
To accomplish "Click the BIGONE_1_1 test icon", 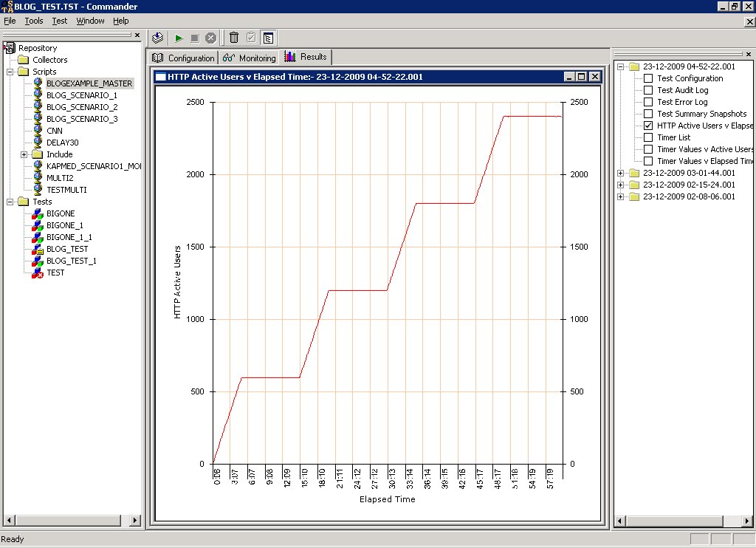I will tap(38, 237).
